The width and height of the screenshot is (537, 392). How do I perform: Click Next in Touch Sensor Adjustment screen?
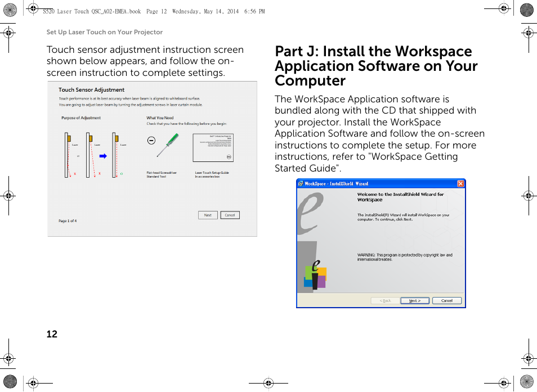208,215
